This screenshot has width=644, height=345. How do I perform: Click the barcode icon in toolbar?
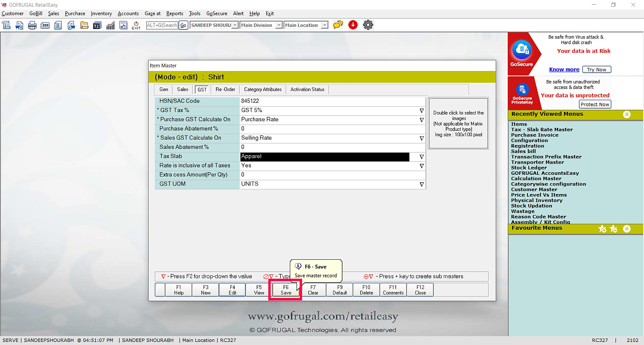click(x=45, y=25)
